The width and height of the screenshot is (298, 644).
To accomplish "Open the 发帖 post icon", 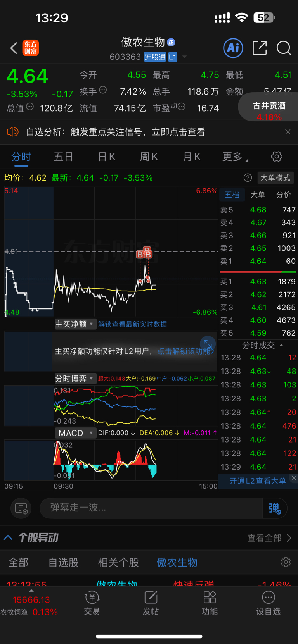I will coord(151,603).
